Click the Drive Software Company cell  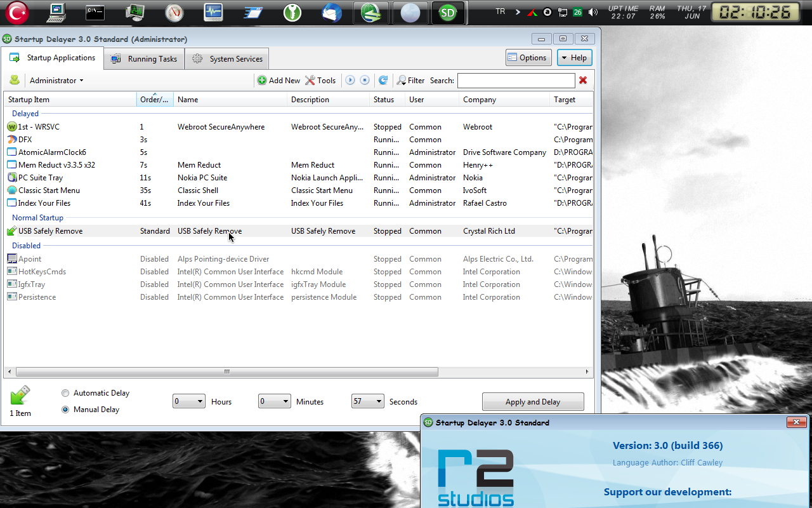[504, 152]
